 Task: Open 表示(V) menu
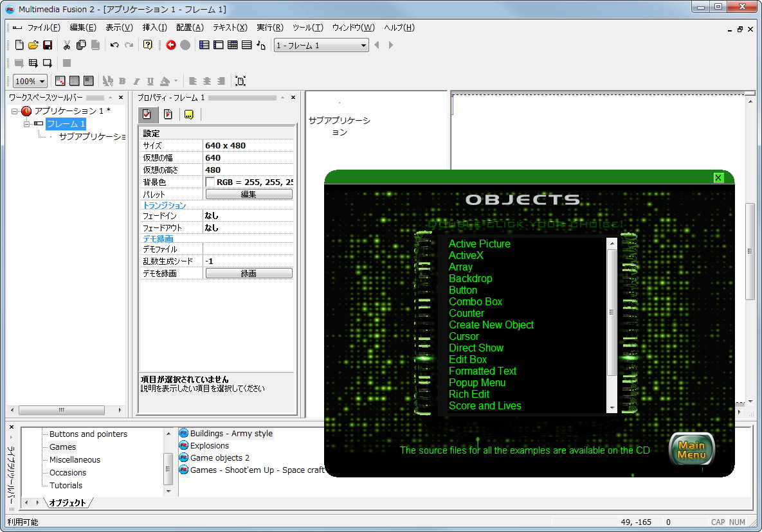click(119, 28)
